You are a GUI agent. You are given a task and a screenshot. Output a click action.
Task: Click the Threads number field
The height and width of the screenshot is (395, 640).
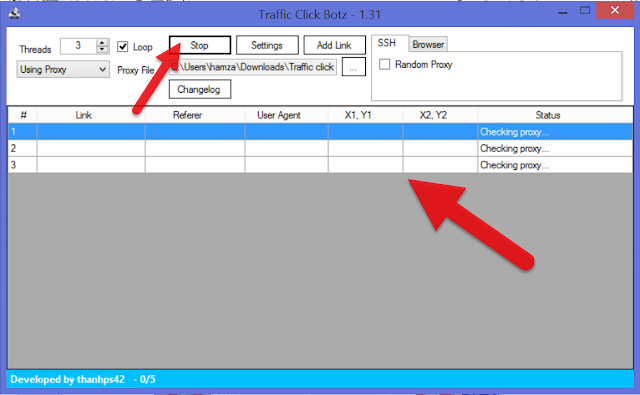point(78,46)
